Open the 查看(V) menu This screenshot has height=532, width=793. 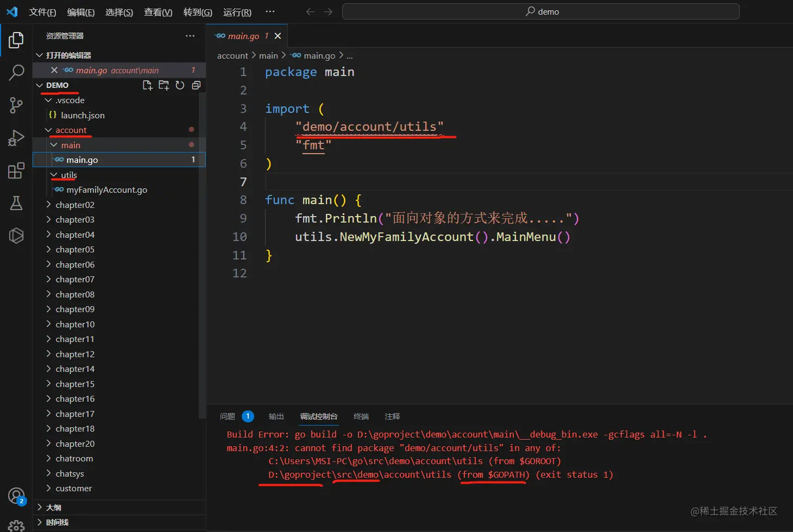(158, 12)
